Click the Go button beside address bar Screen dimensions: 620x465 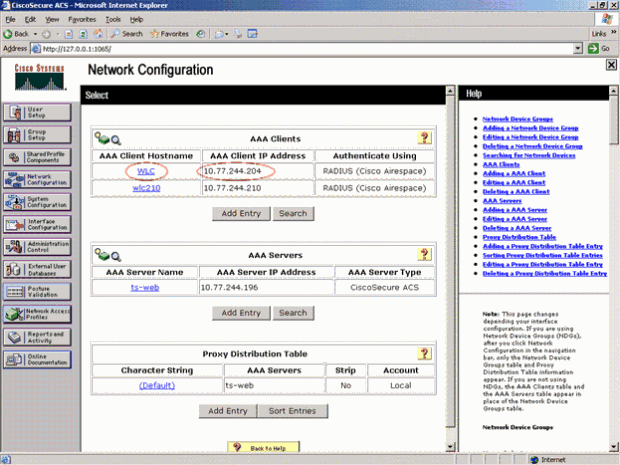599,49
